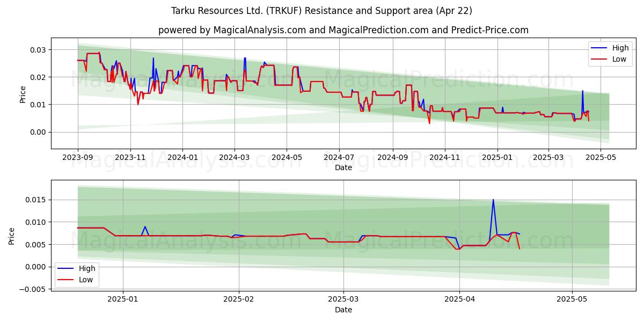Click the '2024-11' date tick label
This screenshot has width=644, height=322.
point(444,157)
